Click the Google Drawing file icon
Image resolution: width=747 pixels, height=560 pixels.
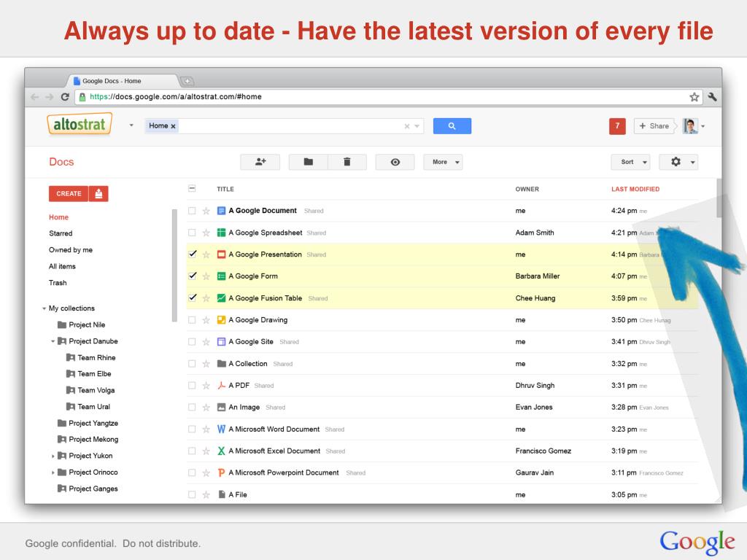pos(221,320)
